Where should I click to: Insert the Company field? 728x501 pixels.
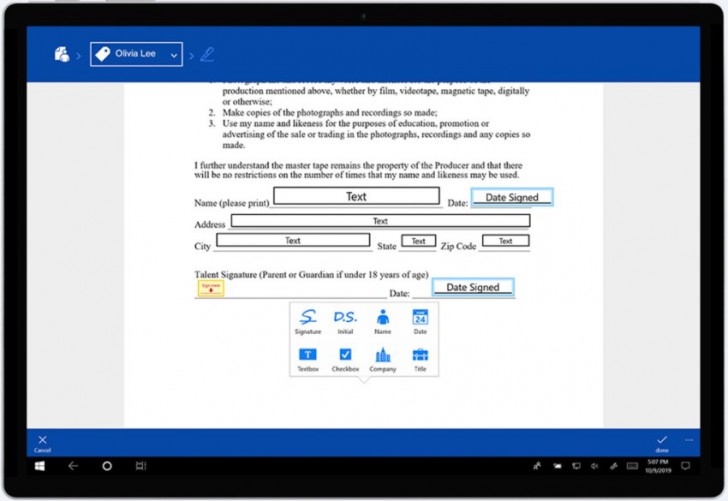click(x=383, y=359)
